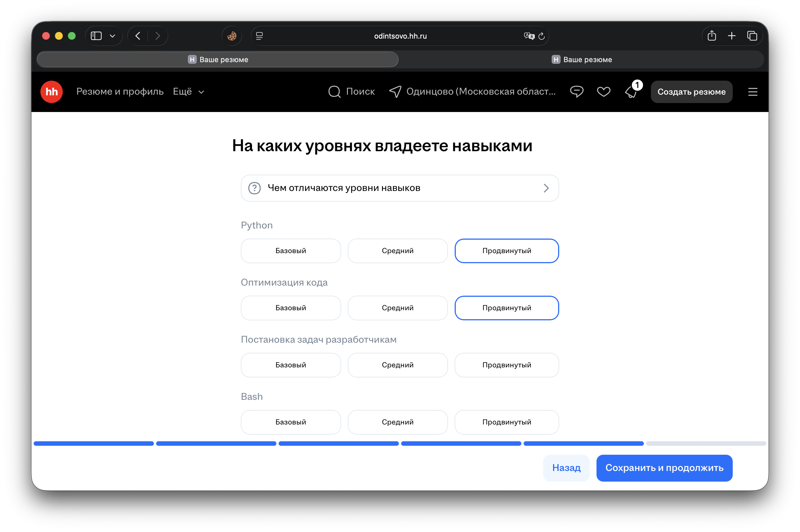Click the Назад button
The image size is (800, 532).
(566, 468)
